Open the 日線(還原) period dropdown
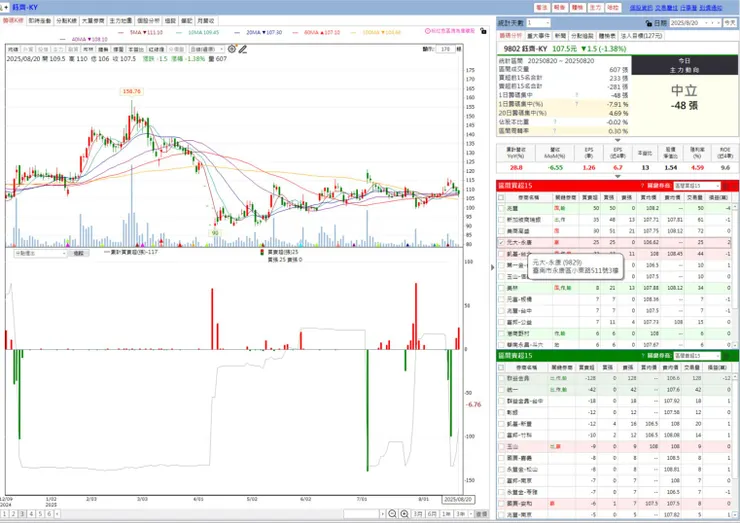This screenshot has height=523, width=740. point(207,49)
